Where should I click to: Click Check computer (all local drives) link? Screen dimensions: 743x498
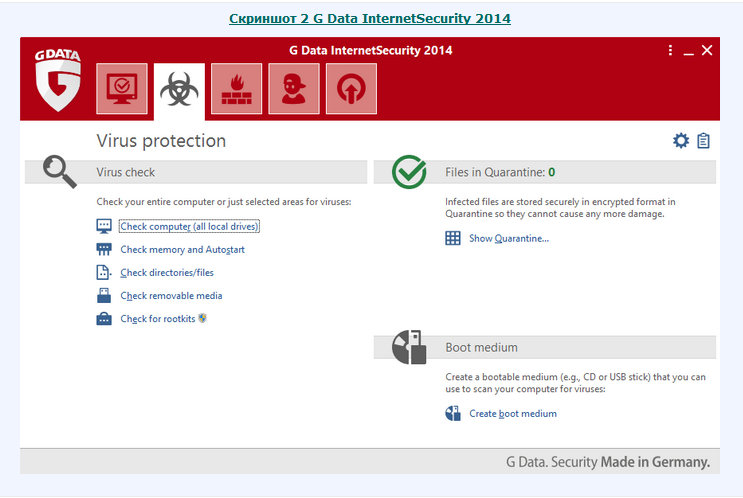(x=189, y=226)
